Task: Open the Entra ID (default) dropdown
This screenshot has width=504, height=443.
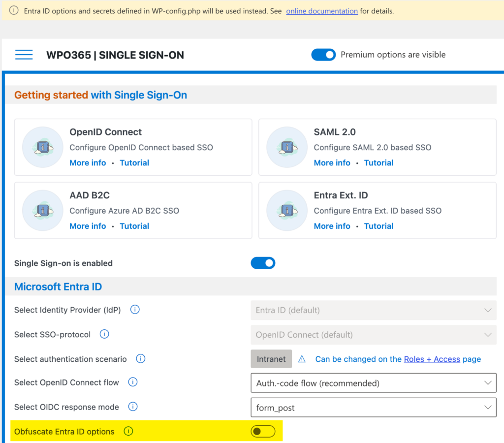Action: (374, 310)
